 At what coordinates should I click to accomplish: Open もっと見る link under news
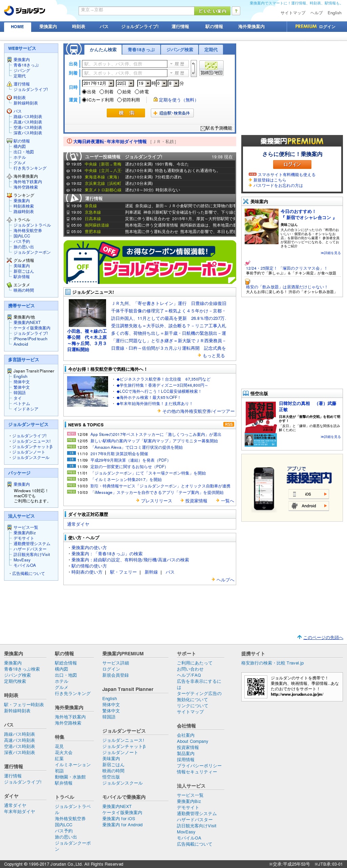click(x=213, y=356)
